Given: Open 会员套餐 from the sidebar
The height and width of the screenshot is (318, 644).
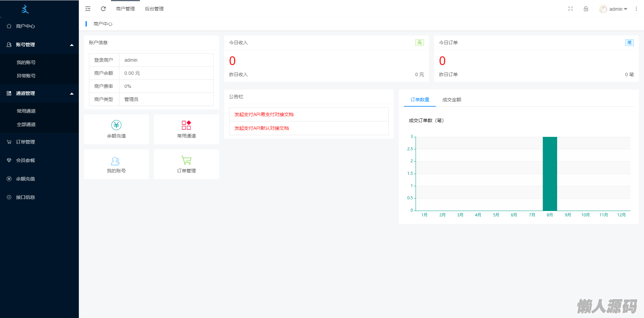Looking at the screenshot, I should click(x=25, y=160).
